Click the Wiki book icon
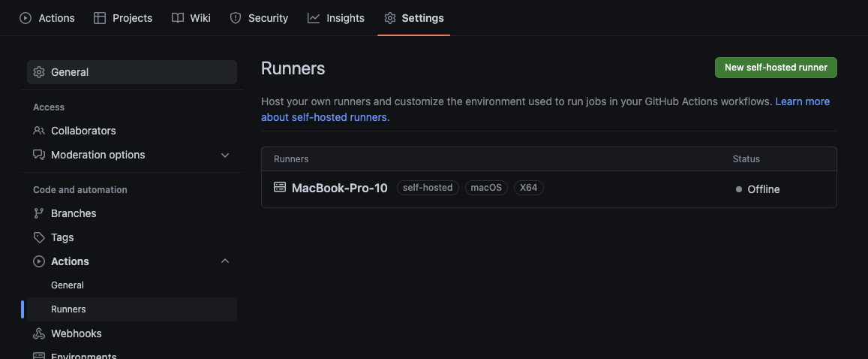Viewport: 868px width, 359px height. [x=178, y=18]
